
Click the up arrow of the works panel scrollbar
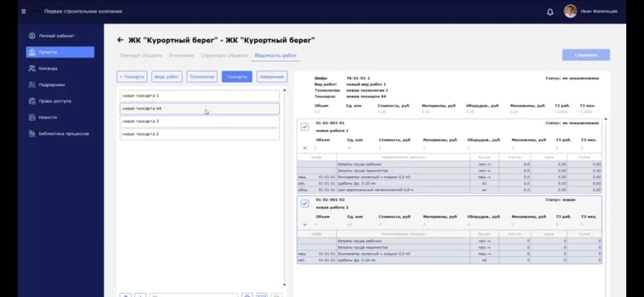[x=605, y=119]
